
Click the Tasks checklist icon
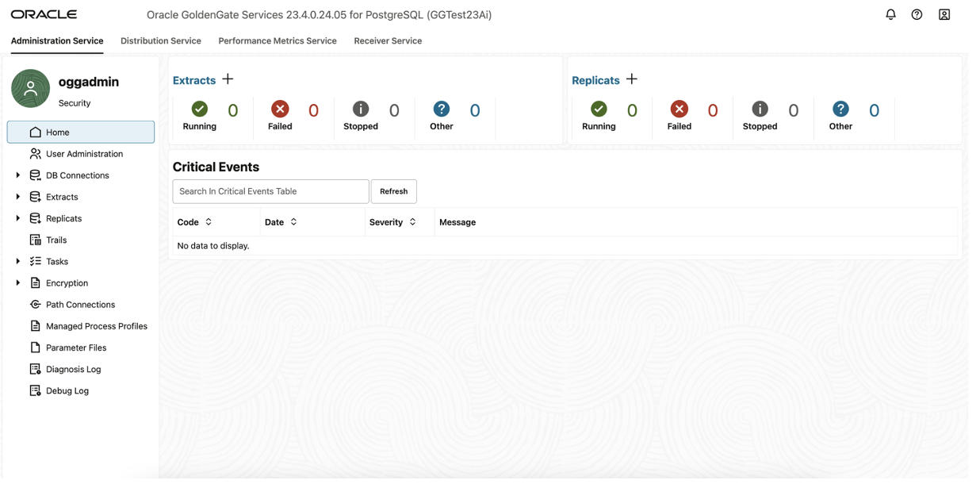click(35, 261)
